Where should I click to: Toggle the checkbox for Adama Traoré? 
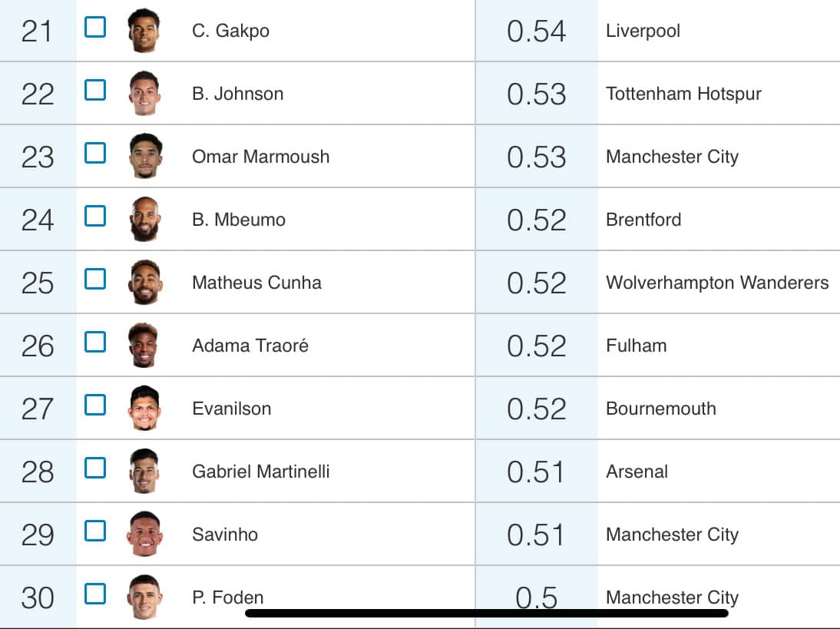95,343
